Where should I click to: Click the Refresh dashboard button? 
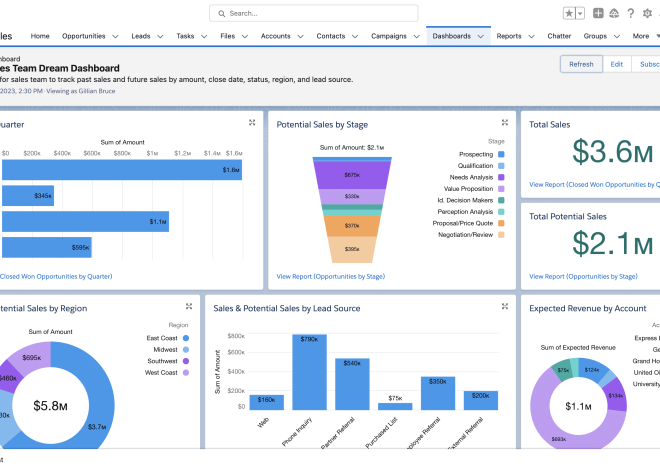(x=581, y=64)
